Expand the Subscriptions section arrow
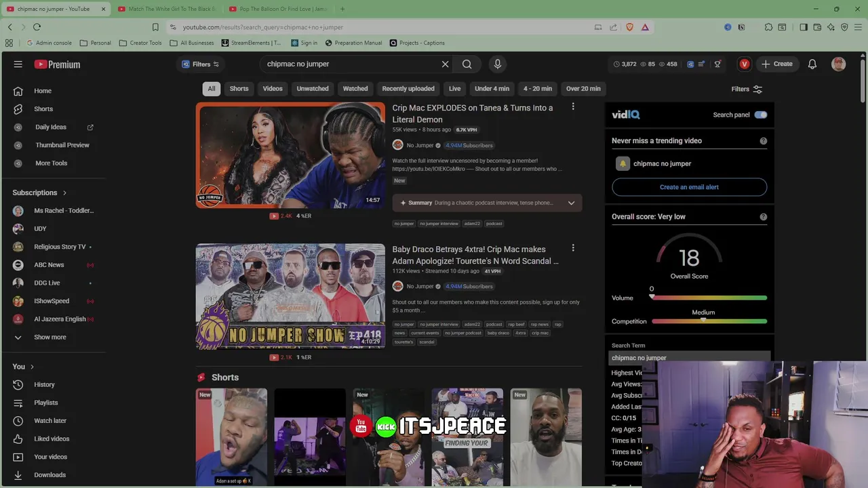The image size is (868, 488). [x=64, y=193]
